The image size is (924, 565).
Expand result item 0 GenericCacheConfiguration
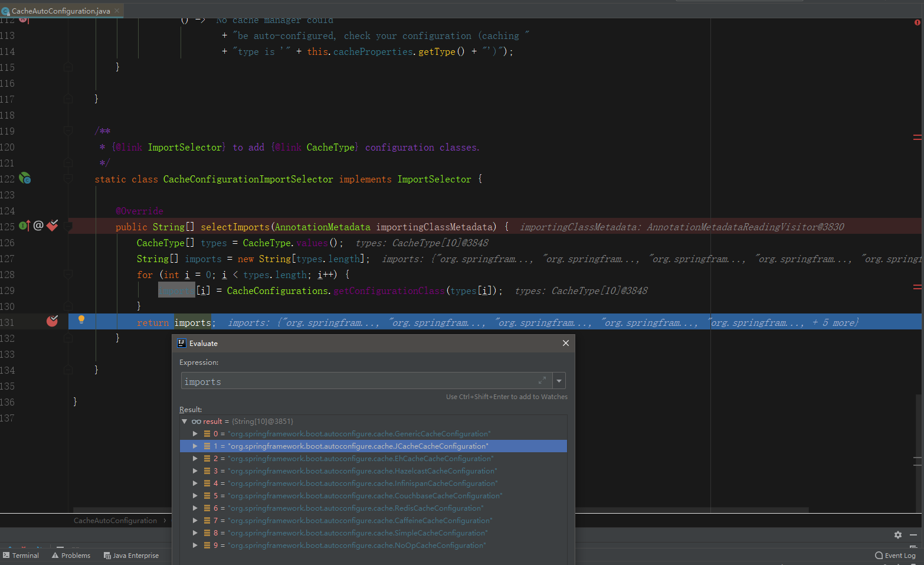(x=195, y=434)
